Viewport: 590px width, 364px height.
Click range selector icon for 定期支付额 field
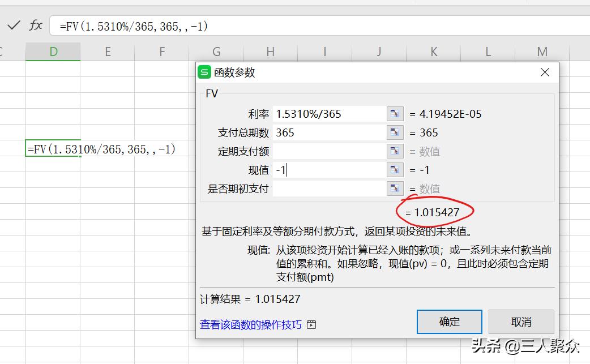coord(395,151)
